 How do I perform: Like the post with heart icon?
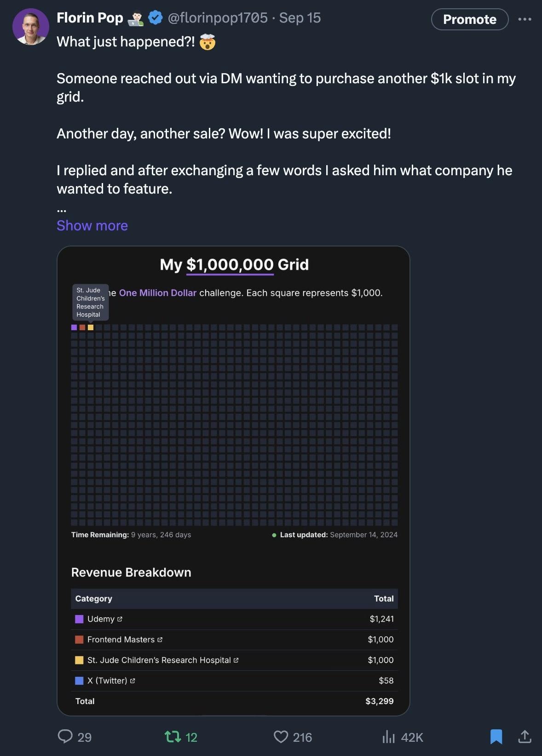tap(281, 737)
